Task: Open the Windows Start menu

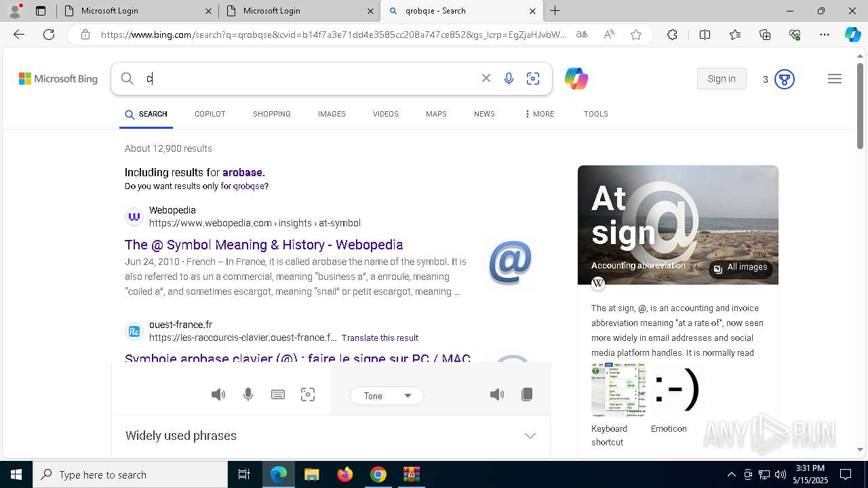Action: click(16, 474)
